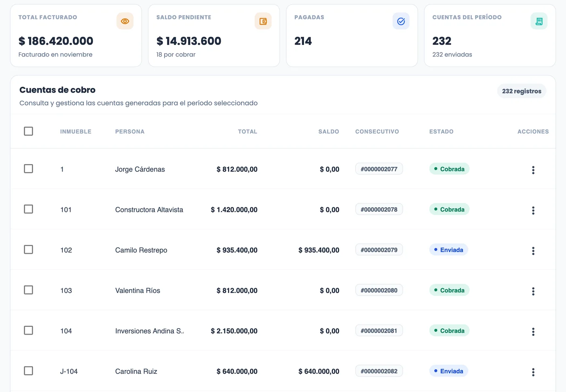Click the eye icon on Total Facturado card
Screen dimensions: 566x392
pos(125,21)
